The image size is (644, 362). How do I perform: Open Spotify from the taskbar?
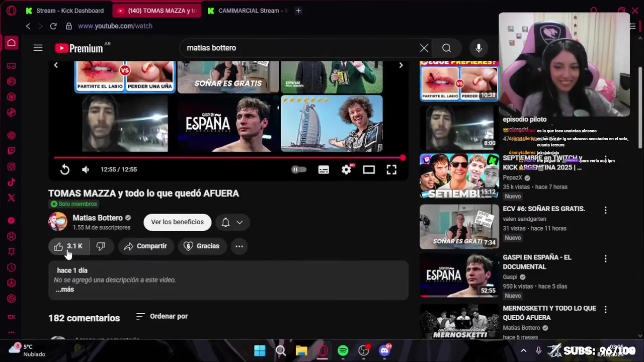[x=343, y=350]
